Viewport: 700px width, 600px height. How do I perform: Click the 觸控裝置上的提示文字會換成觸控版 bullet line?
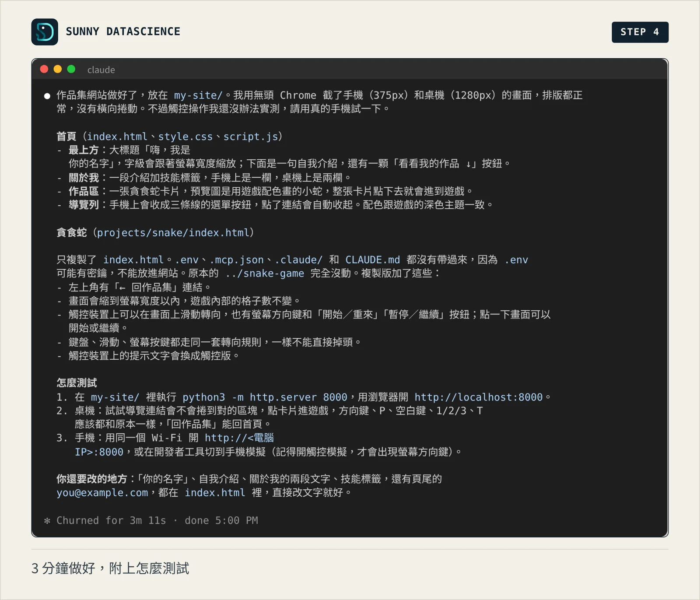[x=148, y=356]
